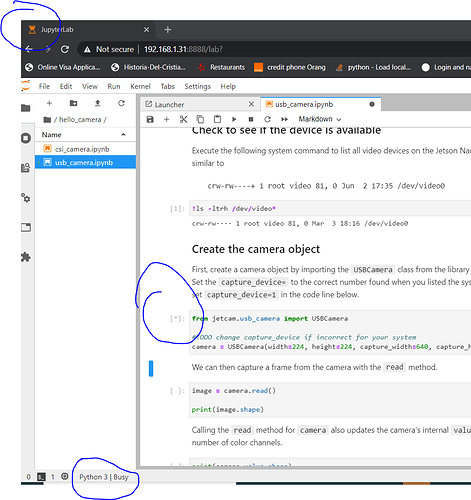
Task: Open the extension manager puzzle icon in the sidebar
Action: (26, 257)
